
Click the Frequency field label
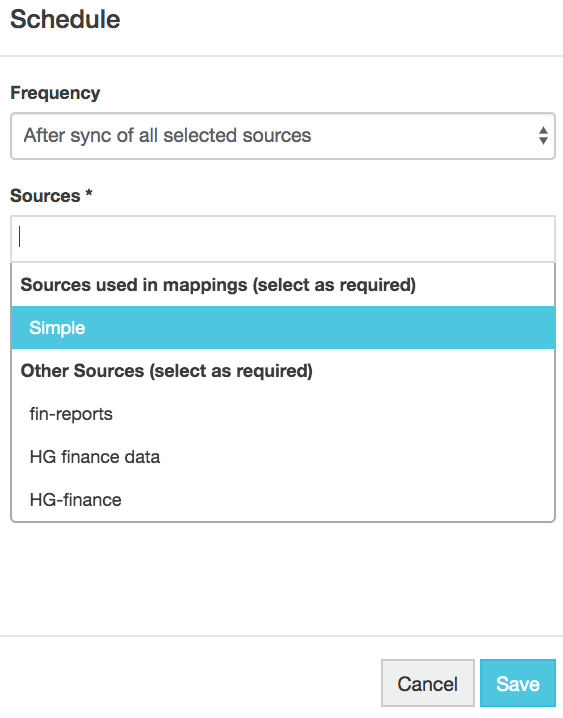tap(55, 93)
